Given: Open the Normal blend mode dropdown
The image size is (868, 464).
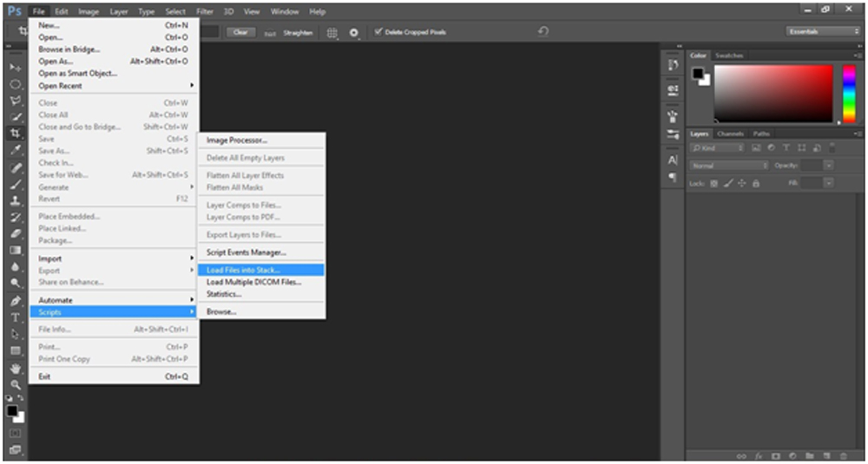Looking at the screenshot, I should coord(730,166).
